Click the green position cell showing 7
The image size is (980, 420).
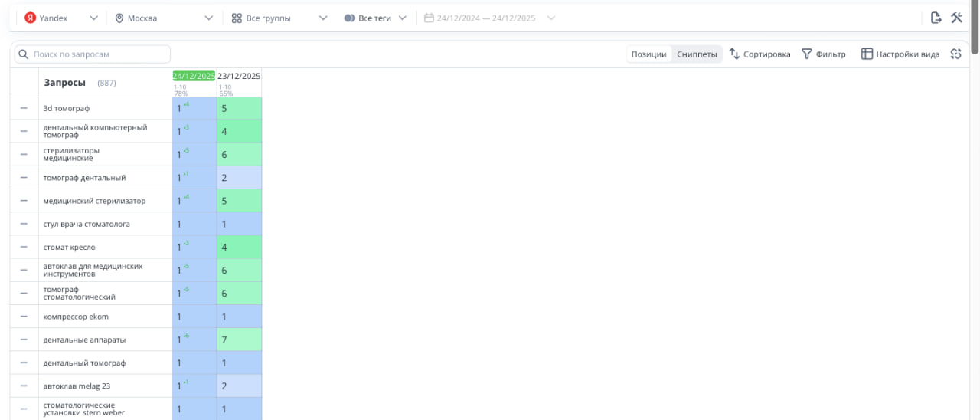tap(239, 340)
